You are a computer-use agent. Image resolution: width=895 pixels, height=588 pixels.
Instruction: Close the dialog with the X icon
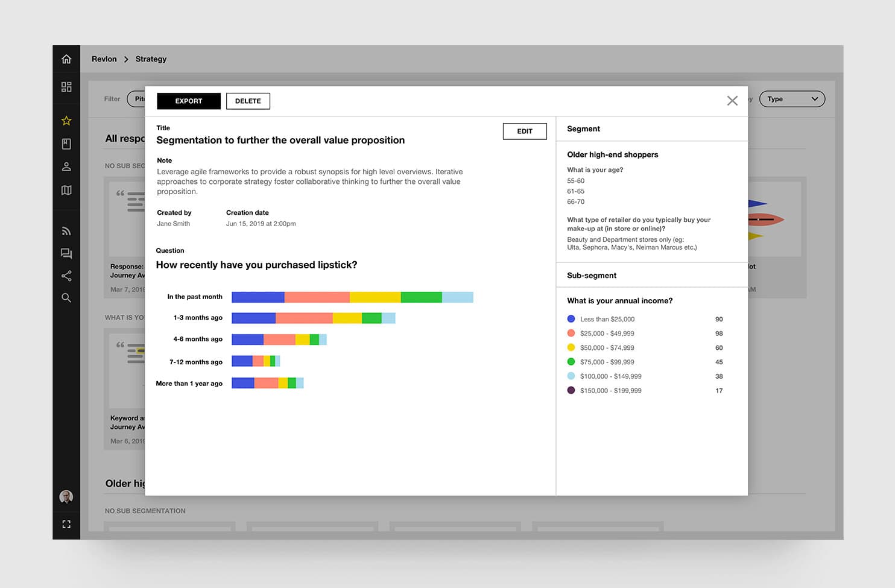coord(732,101)
